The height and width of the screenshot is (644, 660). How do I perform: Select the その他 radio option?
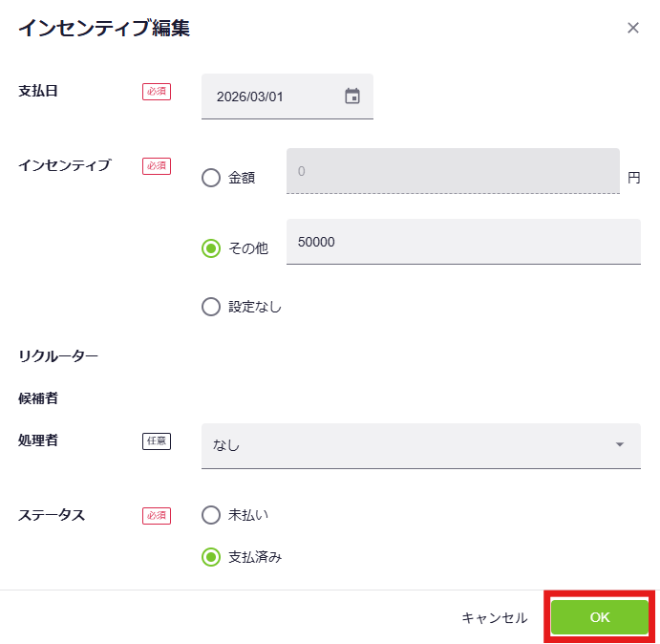(211, 248)
